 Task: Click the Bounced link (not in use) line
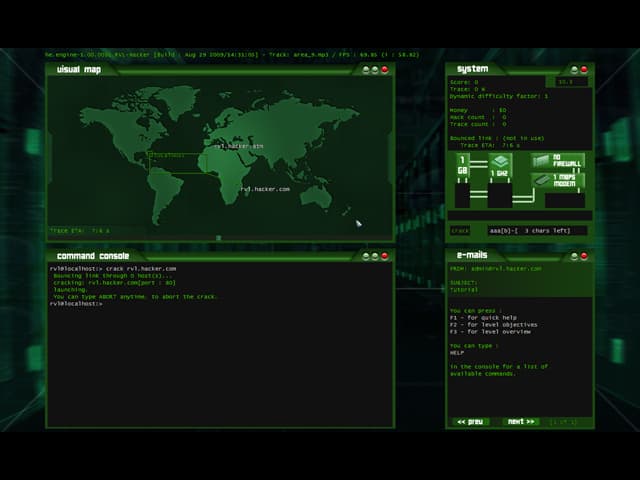(497, 138)
